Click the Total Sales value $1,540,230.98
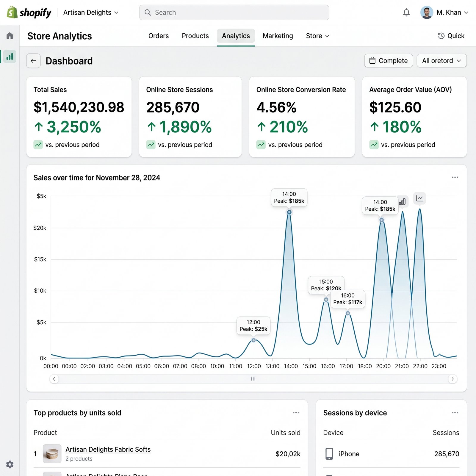 (79, 107)
